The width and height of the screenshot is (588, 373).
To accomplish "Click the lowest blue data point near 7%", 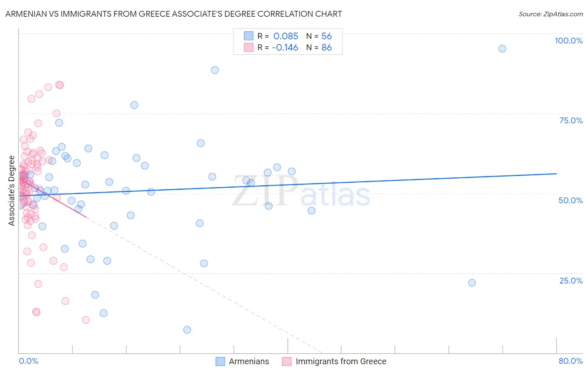I will tap(187, 330).
